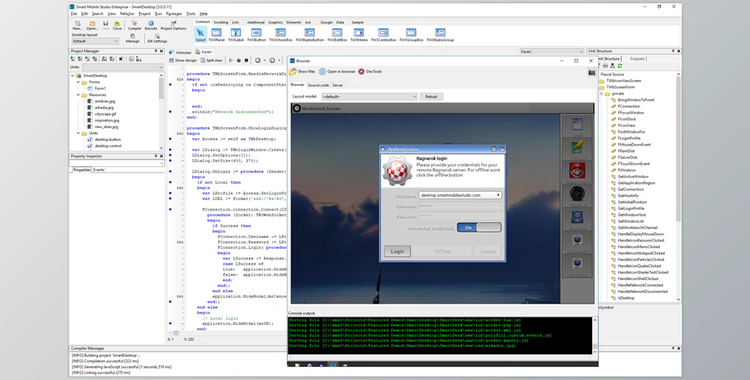Click the play icon in the editor toolbar
The width and height of the screenshot is (750, 380).
pyautogui.click(x=231, y=60)
